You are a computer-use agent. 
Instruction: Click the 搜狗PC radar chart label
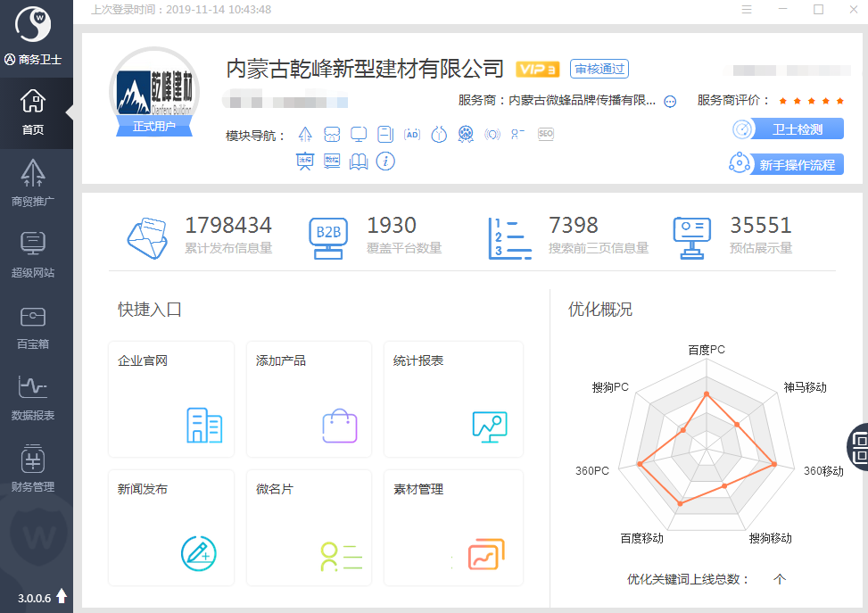click(x=610, y=387)
